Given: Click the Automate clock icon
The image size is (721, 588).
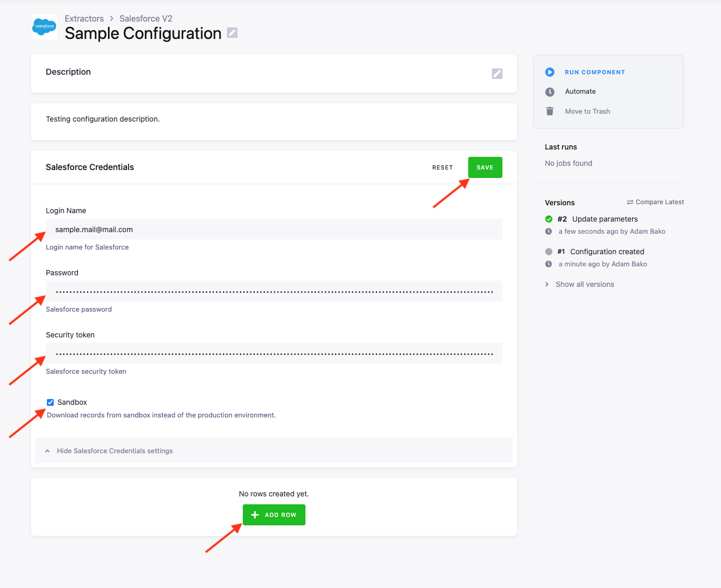Looking at the screenshot, I should click(550, 92).
